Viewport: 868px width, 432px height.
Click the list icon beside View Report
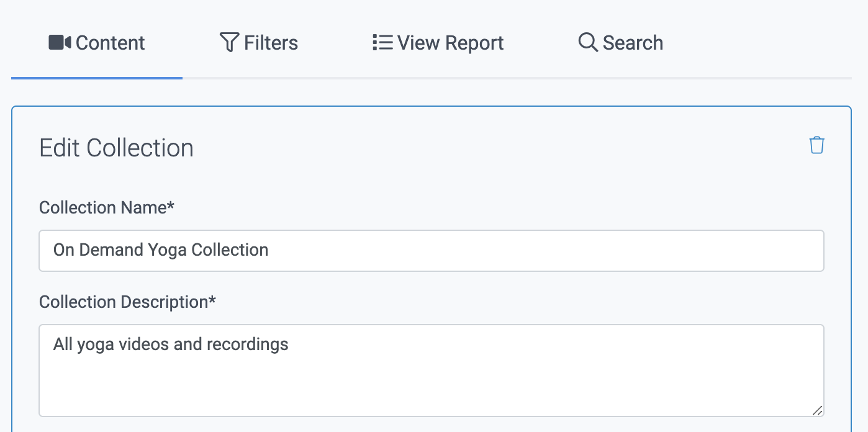tap(382, 43)
